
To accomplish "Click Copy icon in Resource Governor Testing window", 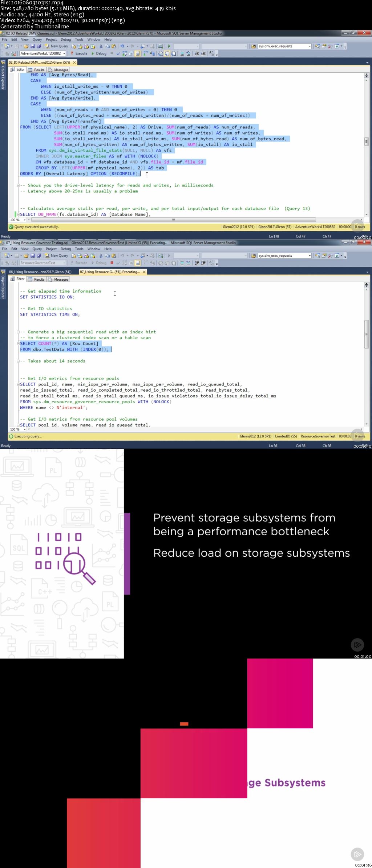I will pos(108,256).
